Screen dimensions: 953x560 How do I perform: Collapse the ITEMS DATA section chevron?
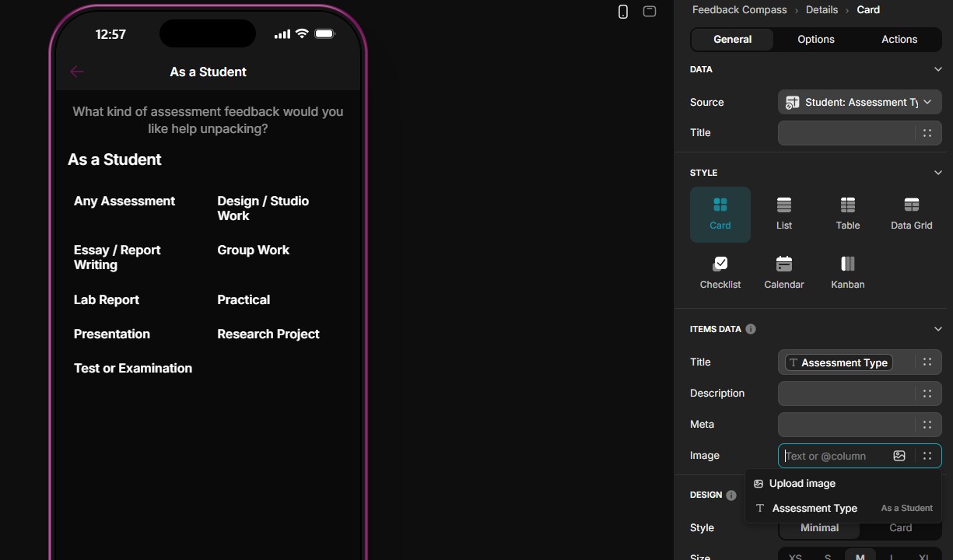coord(937,329)
